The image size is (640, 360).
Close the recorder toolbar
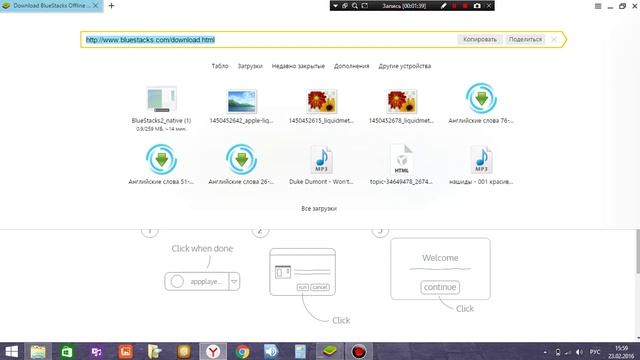[489, 6]
